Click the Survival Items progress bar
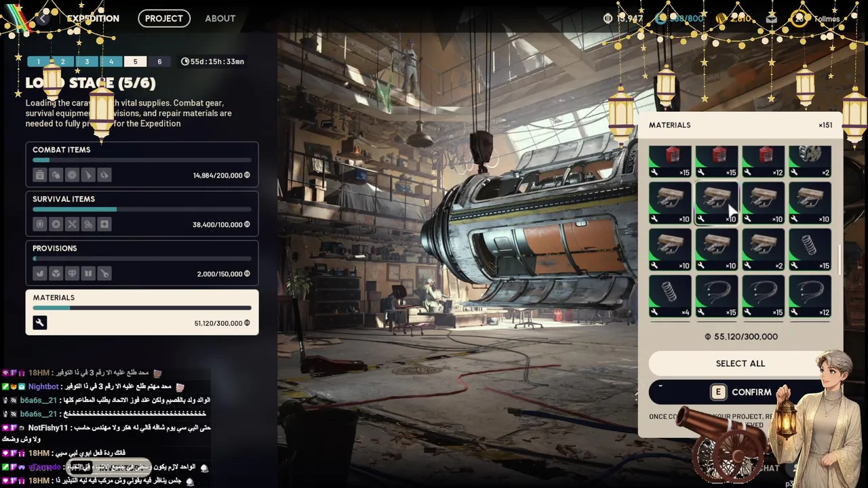868x488 pixels. pyautogui.click(x=142, y=209)
